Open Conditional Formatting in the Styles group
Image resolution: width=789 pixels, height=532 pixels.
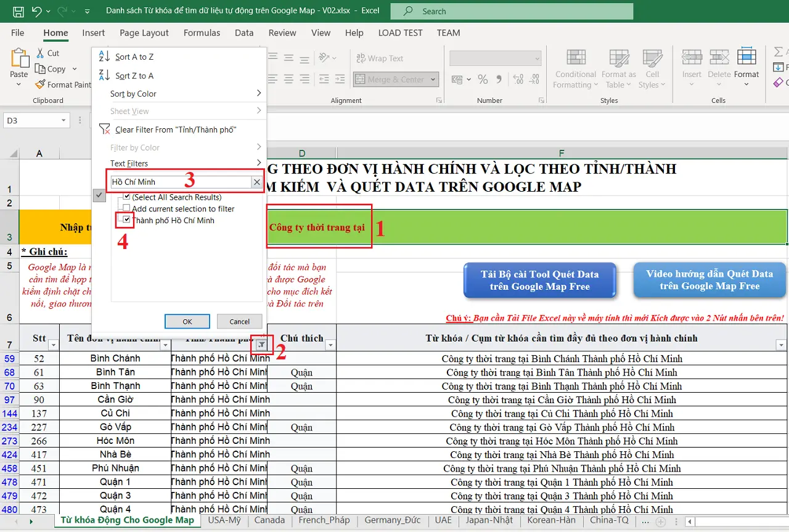point(574,68)
